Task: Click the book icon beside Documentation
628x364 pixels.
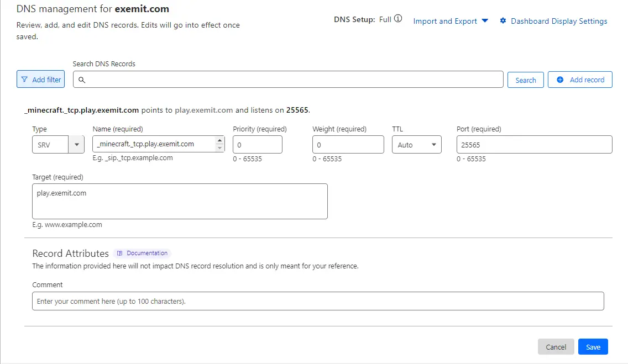Action: click(119, 253)
